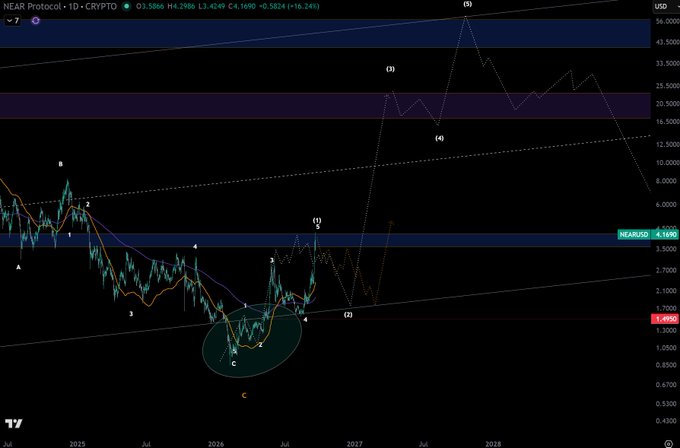Click the '12.5000' price scale value
Image resolution: width=680 pixels, height=448 pixels.
(x=667, y=144)
